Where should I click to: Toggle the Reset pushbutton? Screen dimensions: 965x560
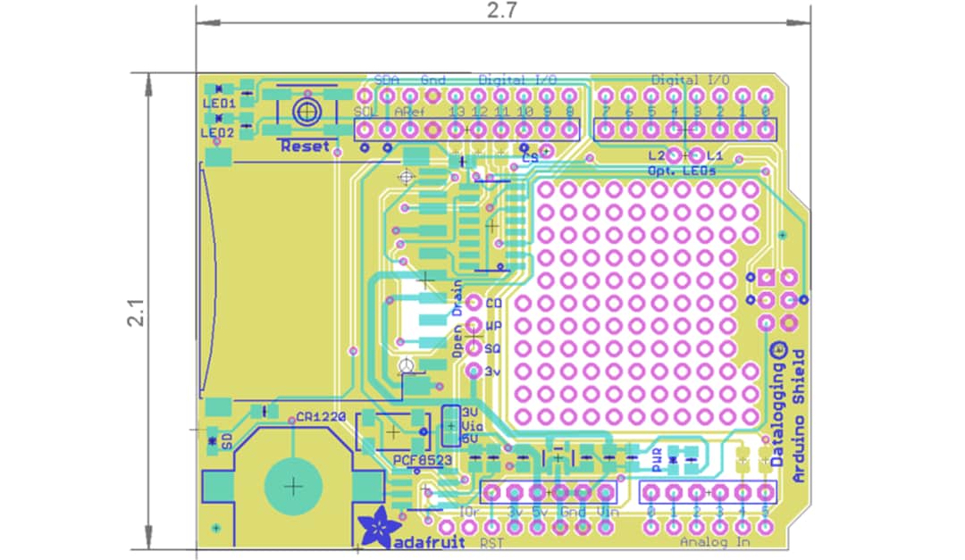(307, 111)
